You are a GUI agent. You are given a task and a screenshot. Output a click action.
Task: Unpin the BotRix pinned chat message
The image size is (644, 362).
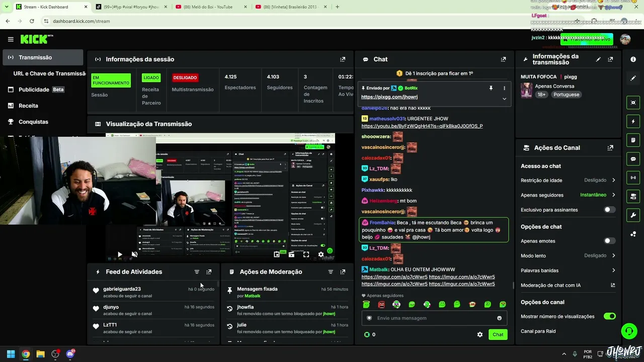(x=491, y=88)
